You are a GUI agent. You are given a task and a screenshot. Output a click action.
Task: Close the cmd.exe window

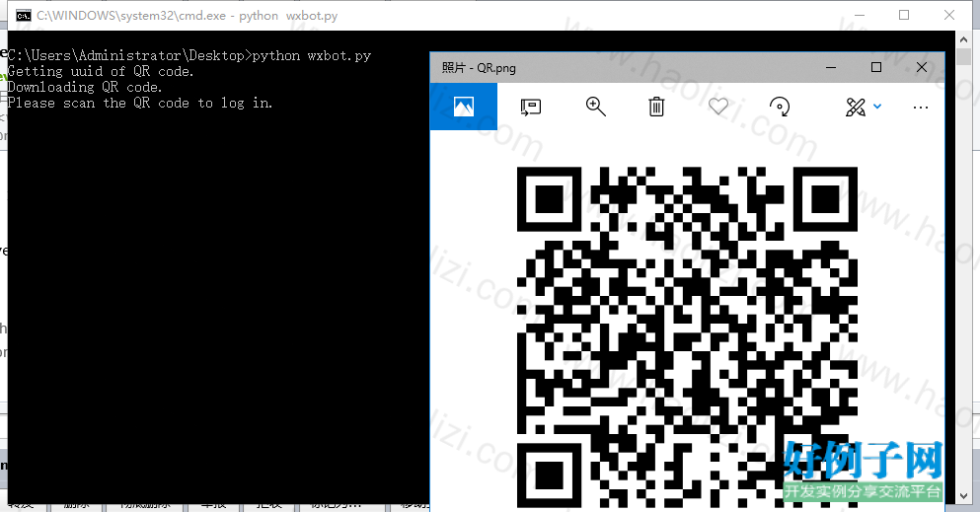tap(948, 15)
